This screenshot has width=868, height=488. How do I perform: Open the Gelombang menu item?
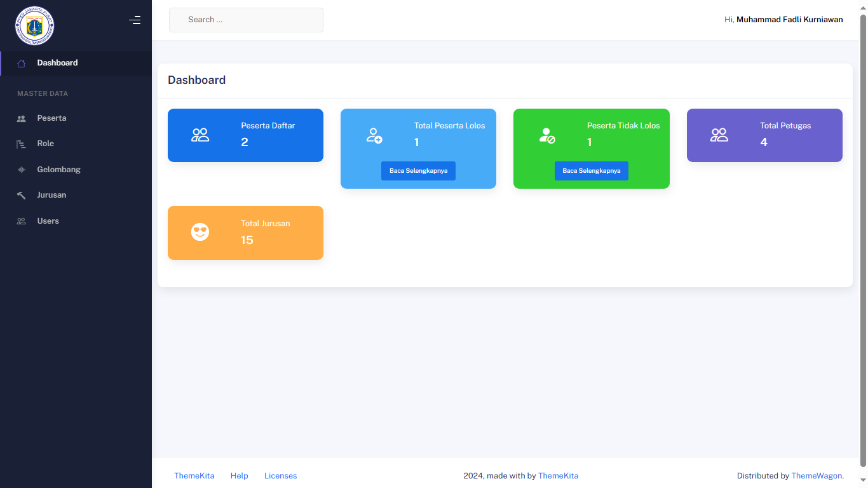[58, 170]
